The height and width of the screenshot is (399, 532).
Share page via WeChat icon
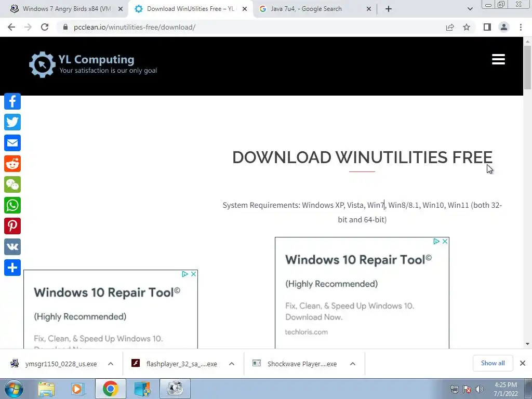12,184
